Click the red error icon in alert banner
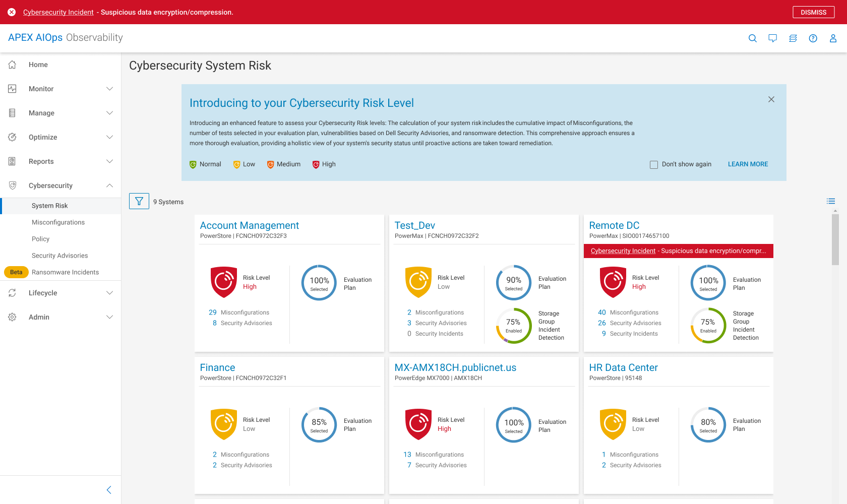Image resolution: width=847 pixels, height=504 pixels. pyautogui.click(x=12, y=12)
